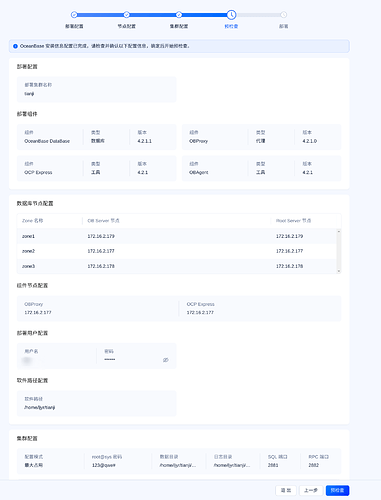Click the 退出 button
381x500 pixels.
pyautogui.click(x=286, y=490)
